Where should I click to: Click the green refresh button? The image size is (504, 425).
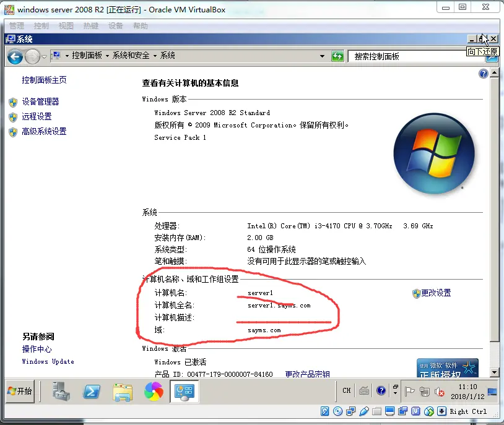337,56
